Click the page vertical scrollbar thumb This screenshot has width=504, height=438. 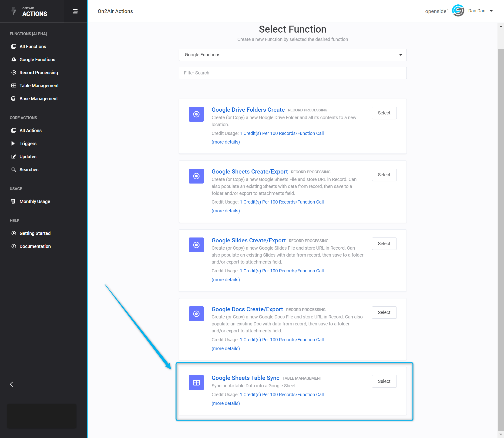(501, 241)
